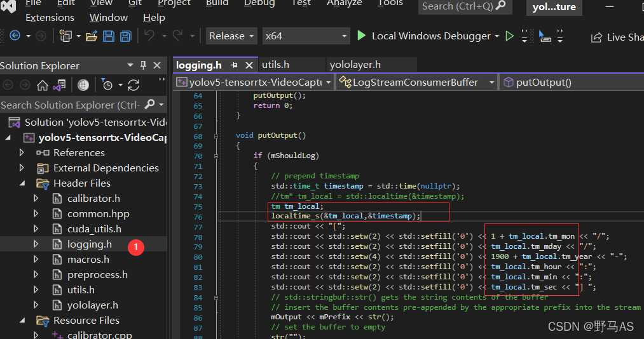
Task: Click the Live Share button
Action: tap(617, 37)
